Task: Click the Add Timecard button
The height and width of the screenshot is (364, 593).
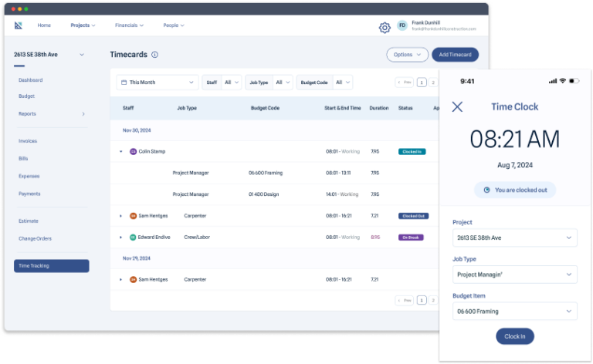Action: [455, 55]
